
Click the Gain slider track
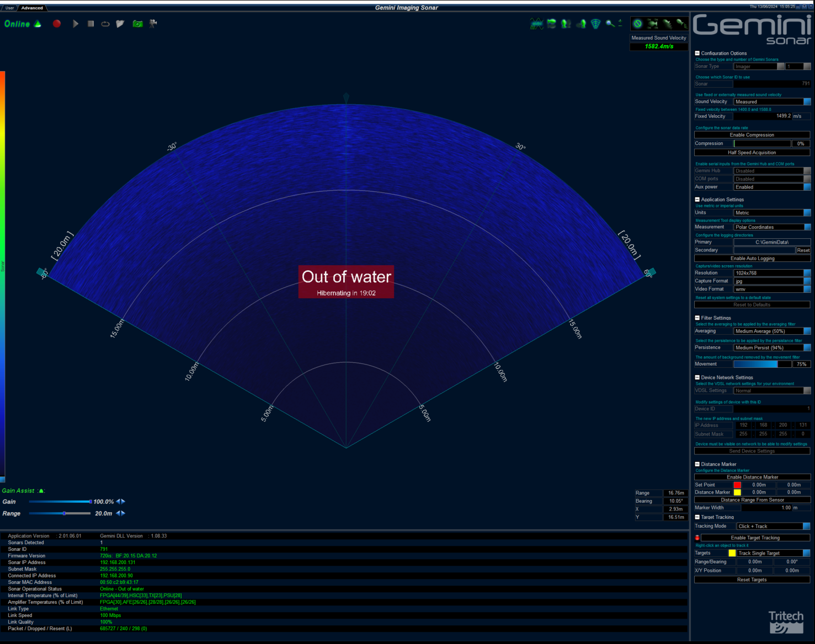[x=60, y=502]
